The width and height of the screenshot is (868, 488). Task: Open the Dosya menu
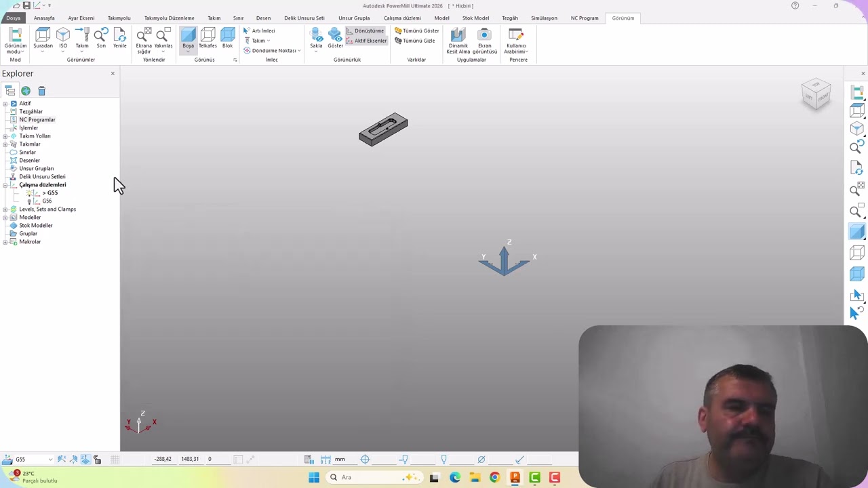pyautogui.click(x=14, y=18)
